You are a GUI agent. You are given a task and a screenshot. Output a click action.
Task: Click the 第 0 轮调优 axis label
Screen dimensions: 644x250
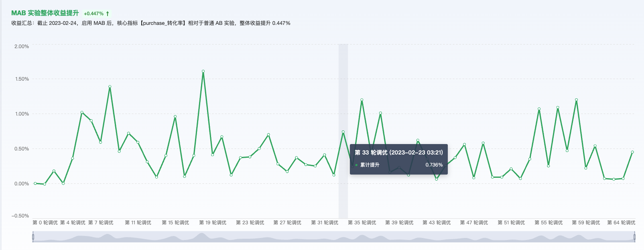45,223
